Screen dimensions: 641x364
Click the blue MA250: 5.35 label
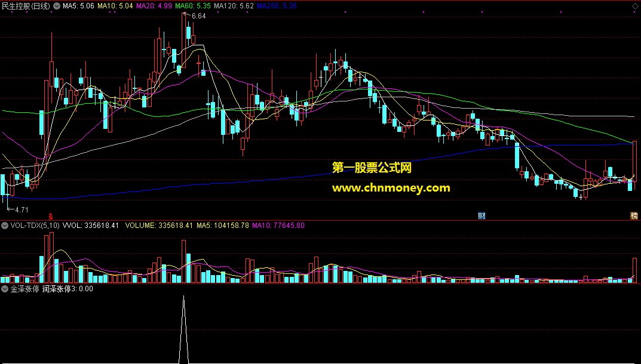pyautogui.click(x=277, y=6)
